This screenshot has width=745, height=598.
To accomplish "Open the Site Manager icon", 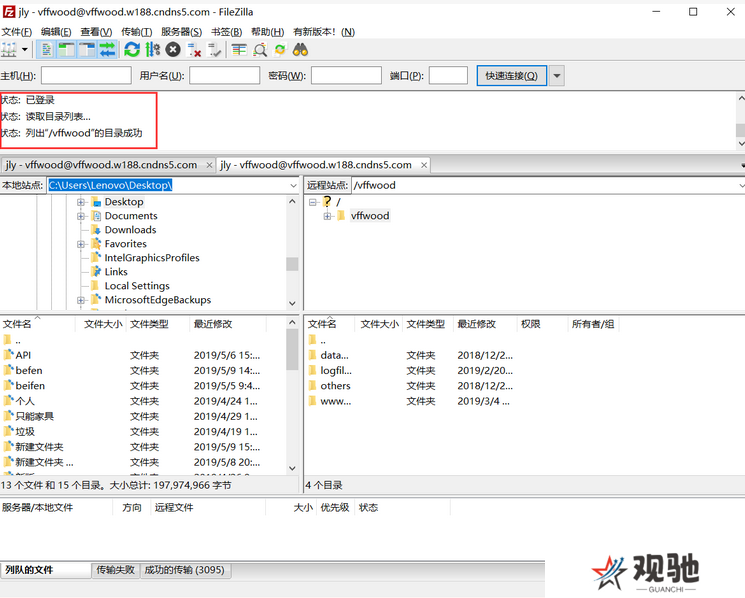I will point(9,49).
